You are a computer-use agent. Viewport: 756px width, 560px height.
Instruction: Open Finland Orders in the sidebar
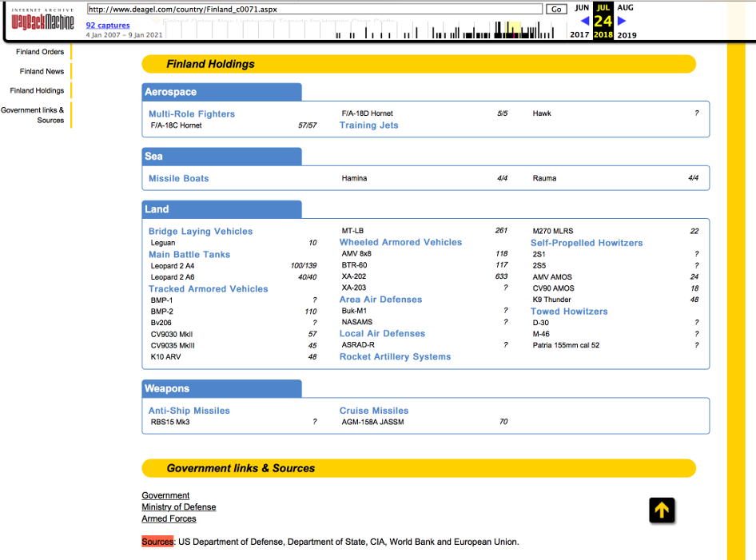tap(40, 52)
